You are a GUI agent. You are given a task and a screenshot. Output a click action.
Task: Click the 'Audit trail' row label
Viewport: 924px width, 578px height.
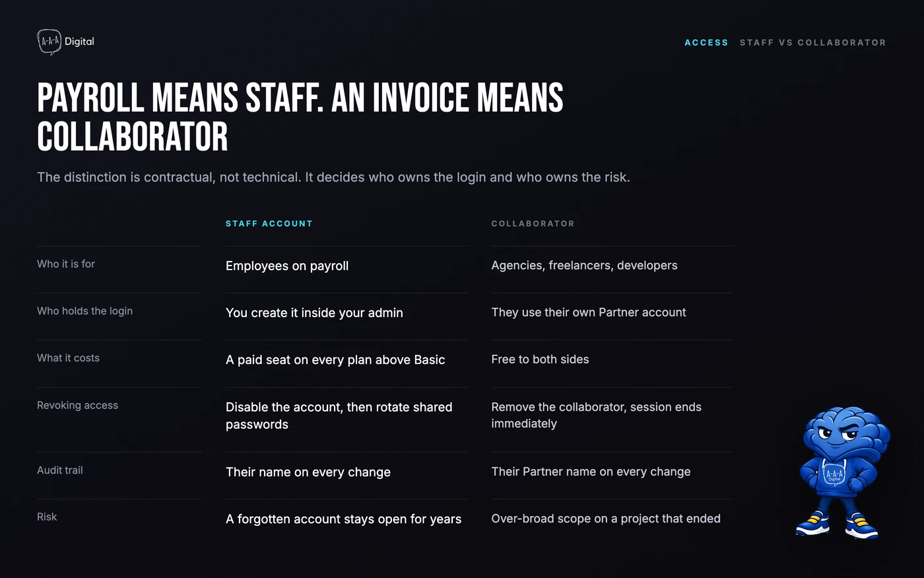click(x=60, y=470)
